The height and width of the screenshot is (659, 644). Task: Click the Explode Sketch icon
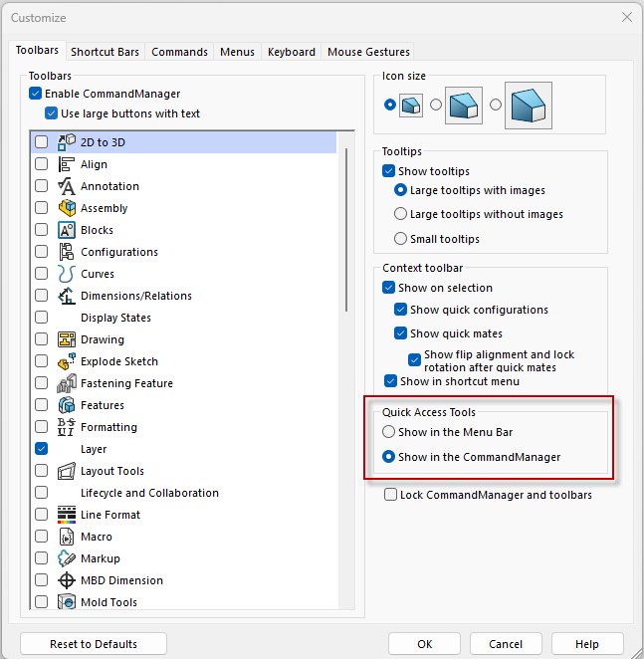pyautogui.click(x=67, y=361)
